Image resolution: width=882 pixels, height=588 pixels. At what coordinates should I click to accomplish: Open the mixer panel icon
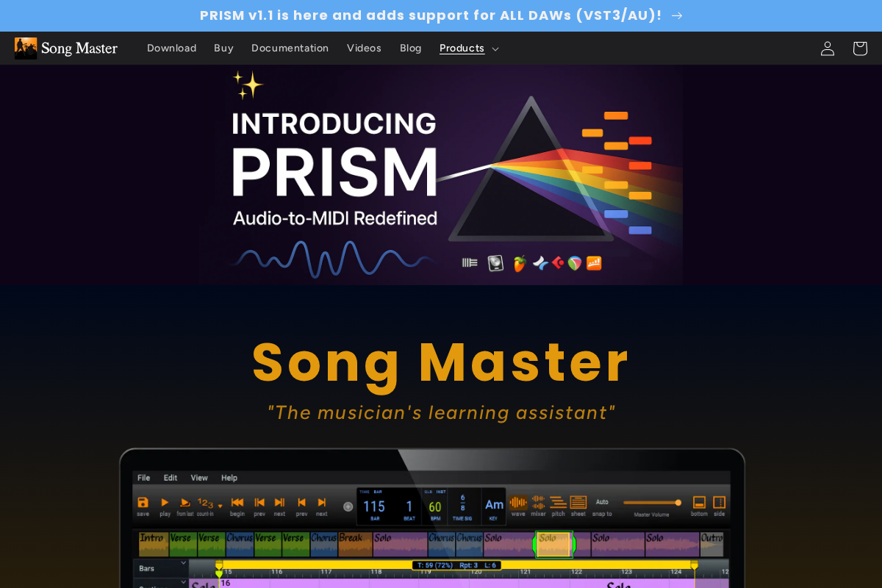coord(538,503)
